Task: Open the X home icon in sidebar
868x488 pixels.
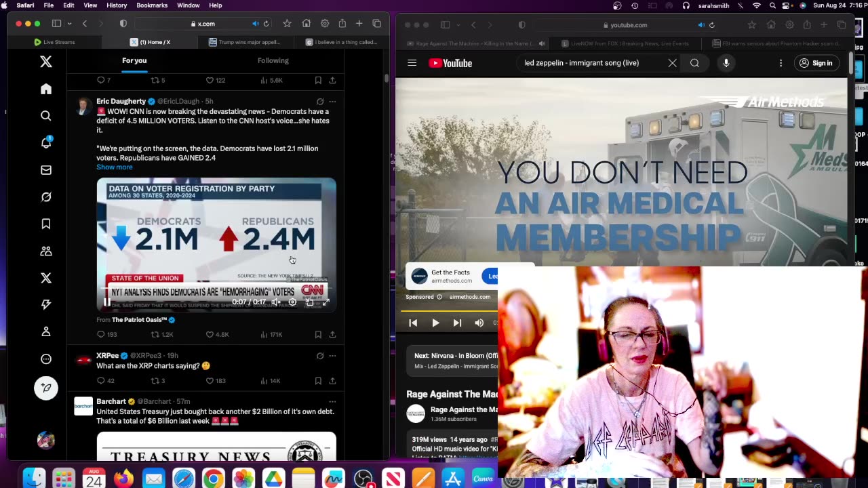Action: (46, 89)
